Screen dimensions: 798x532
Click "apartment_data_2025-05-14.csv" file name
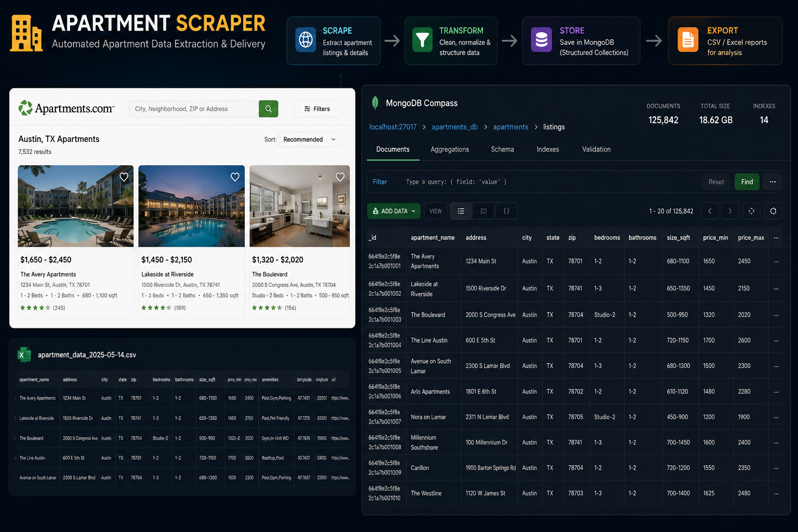[x=87, y=355]
